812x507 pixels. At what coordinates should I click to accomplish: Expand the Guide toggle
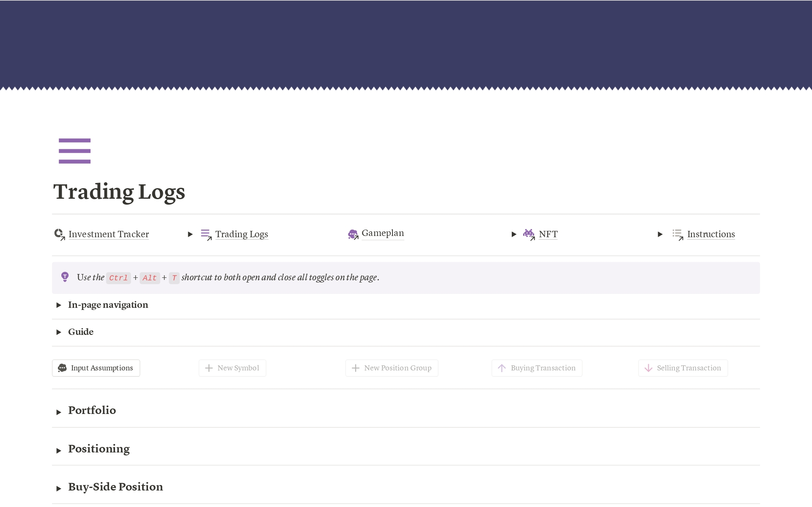tap(59, 332)
